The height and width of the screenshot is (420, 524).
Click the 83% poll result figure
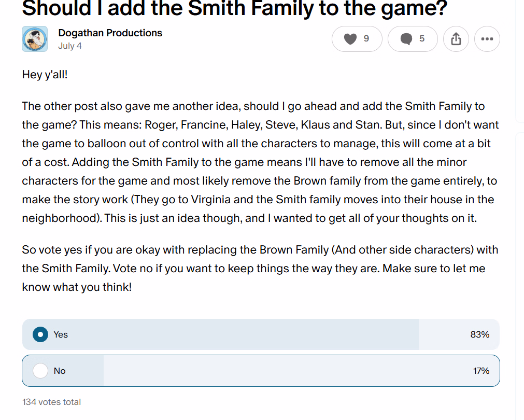tap(479, 334)
